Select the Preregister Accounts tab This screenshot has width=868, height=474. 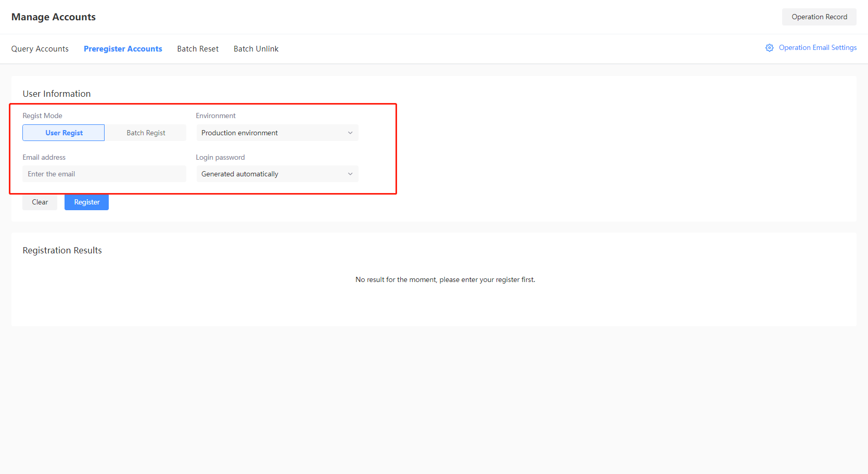point(123,49)
